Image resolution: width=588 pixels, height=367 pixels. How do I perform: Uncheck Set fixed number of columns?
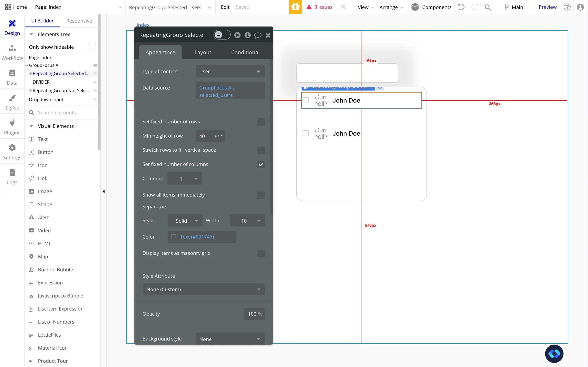click(x=261, y=164)
